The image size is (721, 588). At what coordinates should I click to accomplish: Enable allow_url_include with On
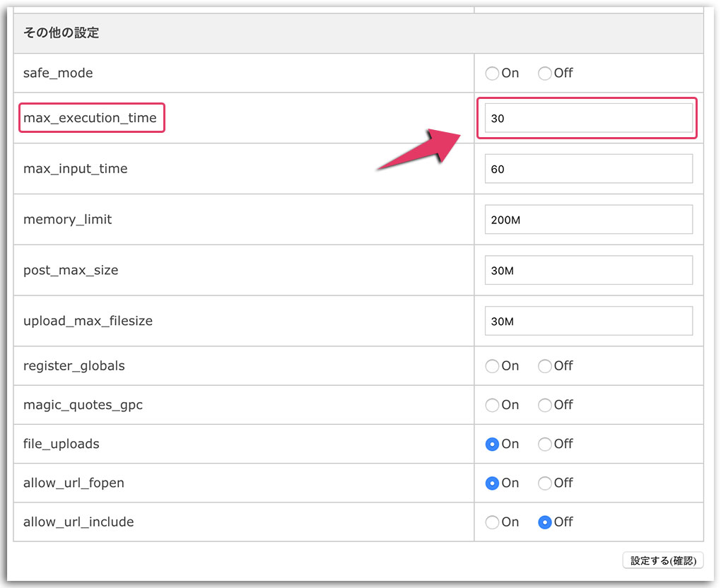point(492,522)
